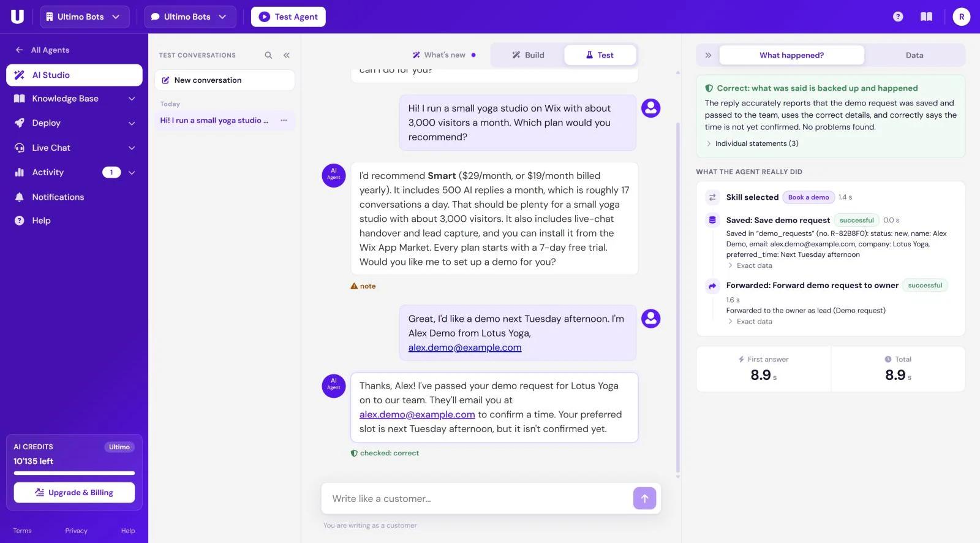
Task: Expand Exact data under Forwarded to owner
Action: [750, 321]
